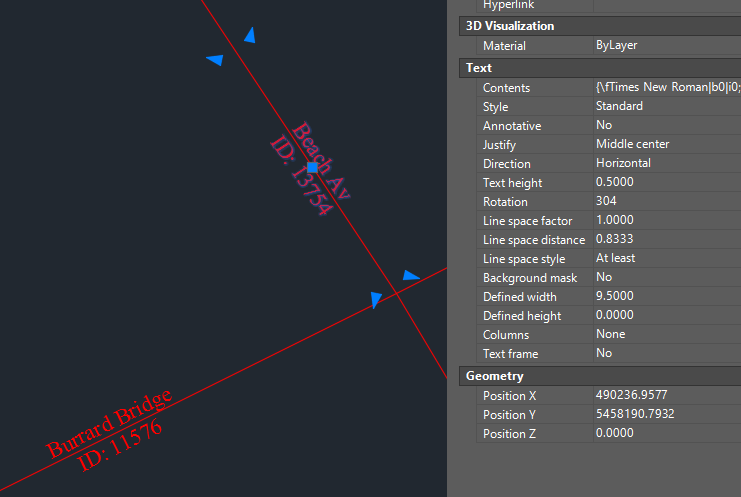Viewport: 741px width, 497px height.
Task: Select the Burrard Bridge text label
Action: coord(110,424)
